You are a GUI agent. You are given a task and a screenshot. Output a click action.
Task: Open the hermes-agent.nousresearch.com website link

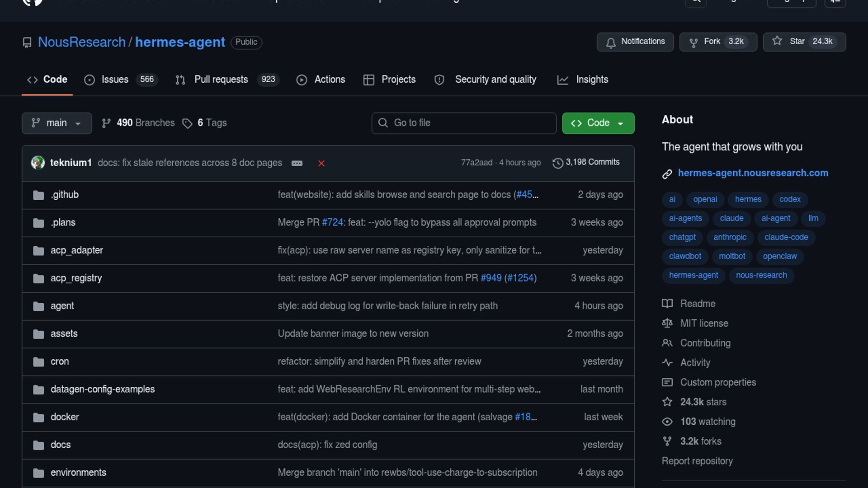[753, 173]
